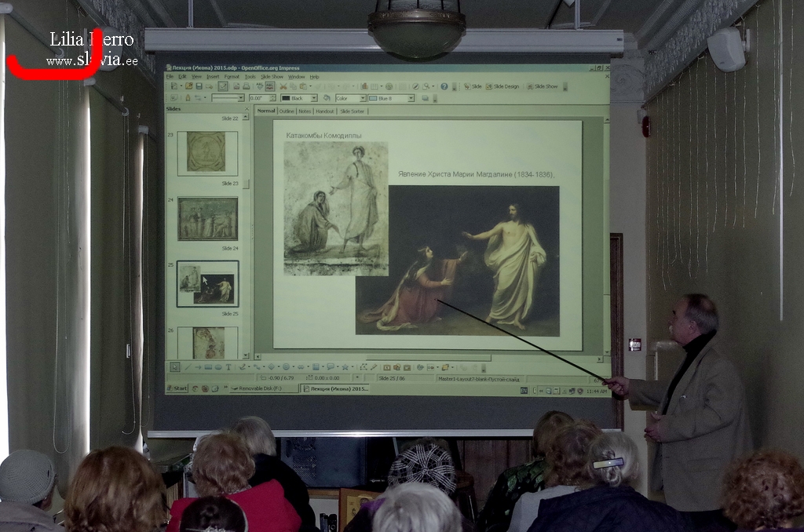Click the Zoom magnifier icon
Image resolution: width=804 pixels, height=532 pixels.
pos(426,86)
